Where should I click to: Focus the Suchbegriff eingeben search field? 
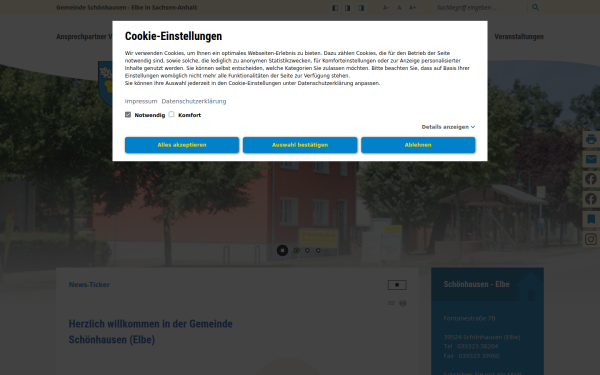point(481,7)
